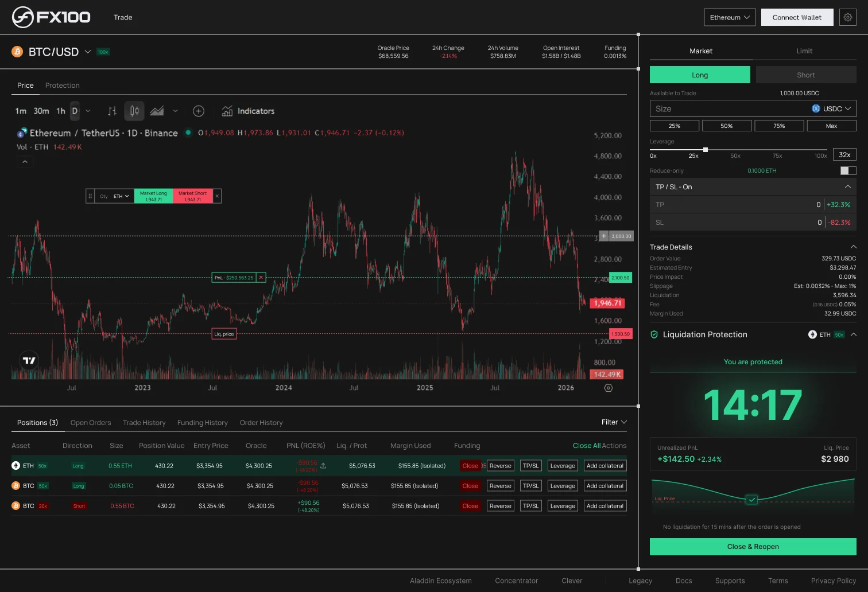Click the ETH icon in Liquidation Protection header

click(x=812, y=334)
